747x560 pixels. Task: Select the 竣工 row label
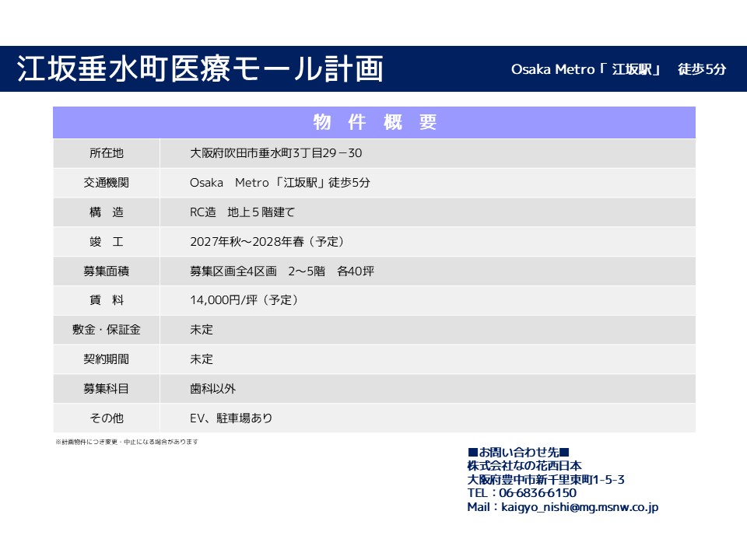107,242
